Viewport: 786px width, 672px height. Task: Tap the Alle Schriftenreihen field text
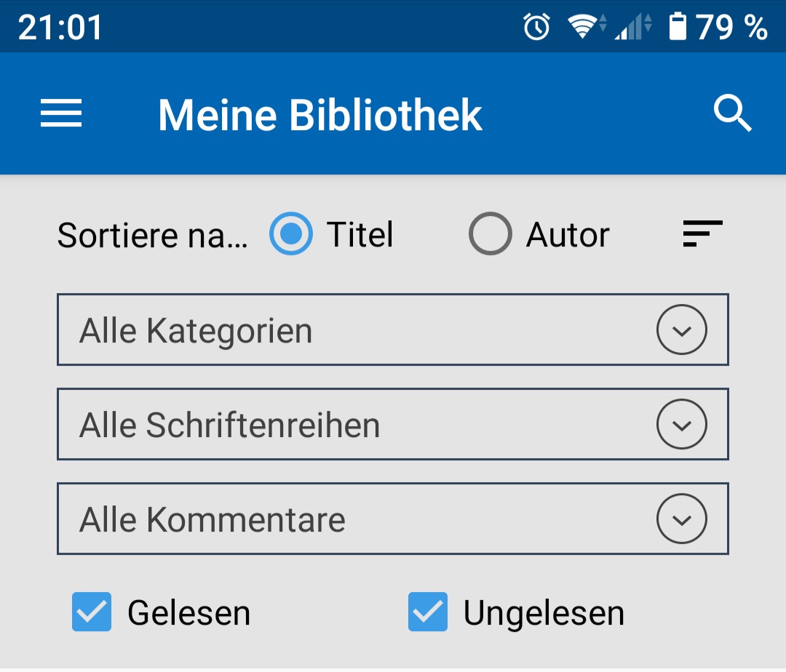pyautogui.click(x=229, y=425)
